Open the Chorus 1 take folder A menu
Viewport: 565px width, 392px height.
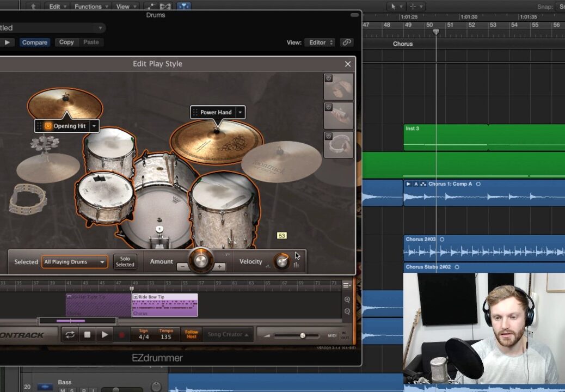pyautogui.click(x=416, y=184)
